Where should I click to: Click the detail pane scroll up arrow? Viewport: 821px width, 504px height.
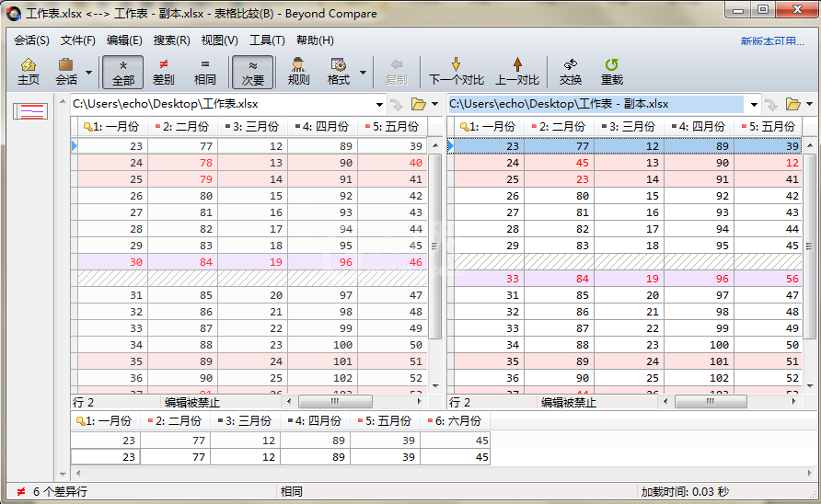pyautogui.click(x=63, y=101)
